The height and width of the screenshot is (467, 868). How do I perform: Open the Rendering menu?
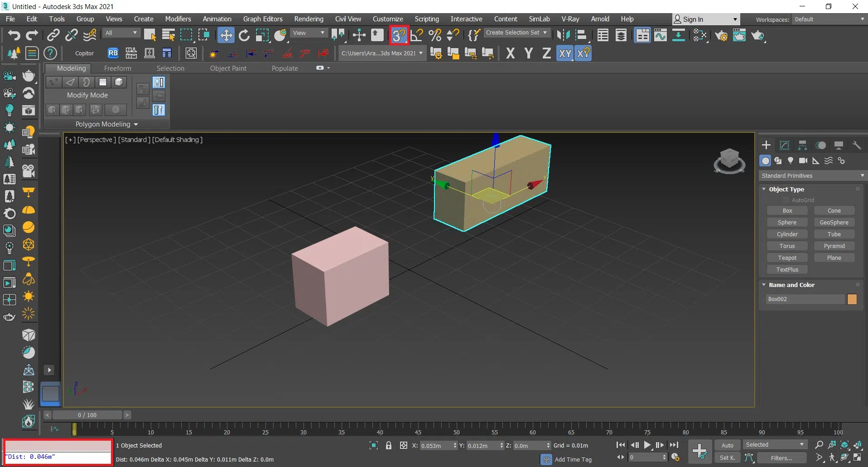[x=309, y=19]
